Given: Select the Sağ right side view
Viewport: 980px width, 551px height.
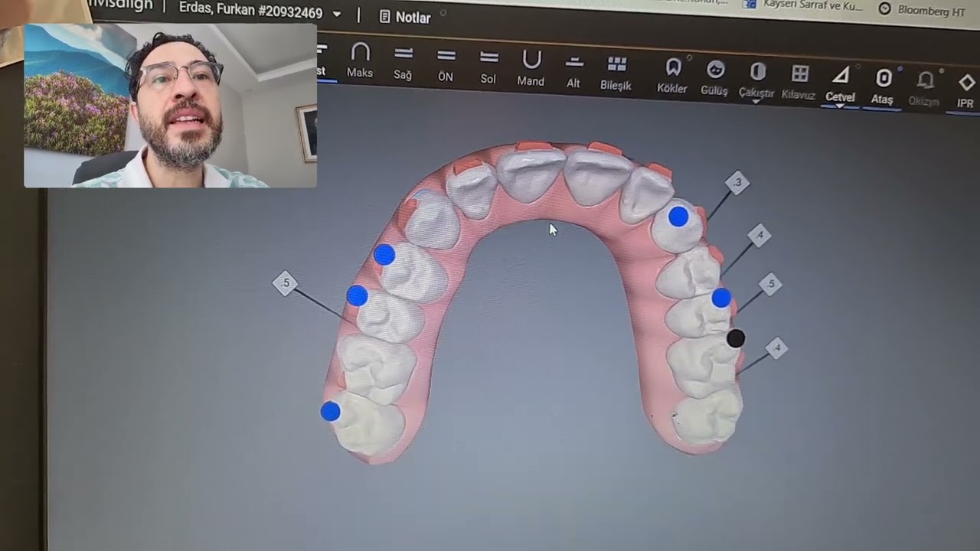Looking at the screenshot, I should click(x=403, y=64).
